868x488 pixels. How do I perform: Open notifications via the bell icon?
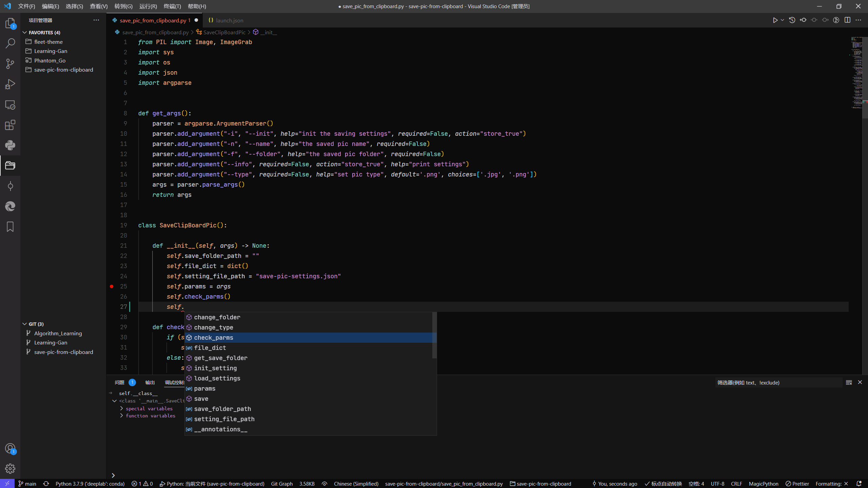(859, 484)
